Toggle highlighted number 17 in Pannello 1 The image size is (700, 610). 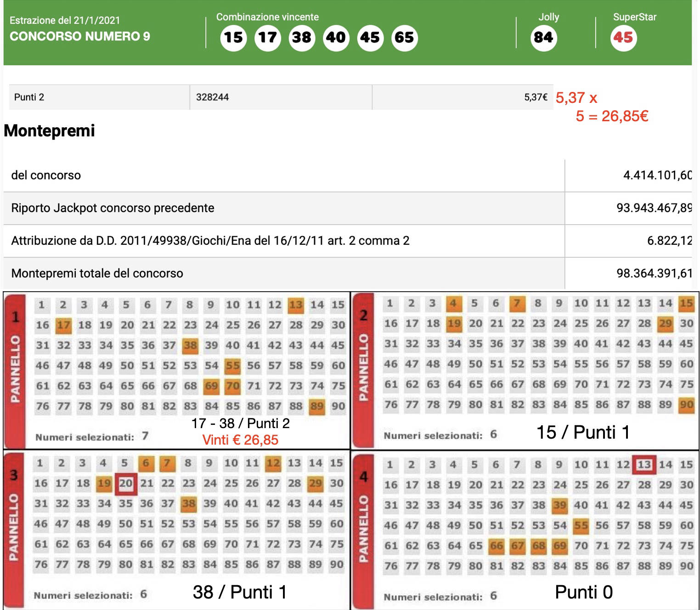63,325
